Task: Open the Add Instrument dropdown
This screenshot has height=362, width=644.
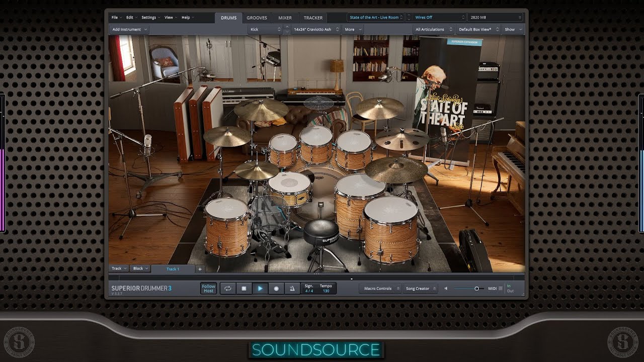Action: point(129,30)
